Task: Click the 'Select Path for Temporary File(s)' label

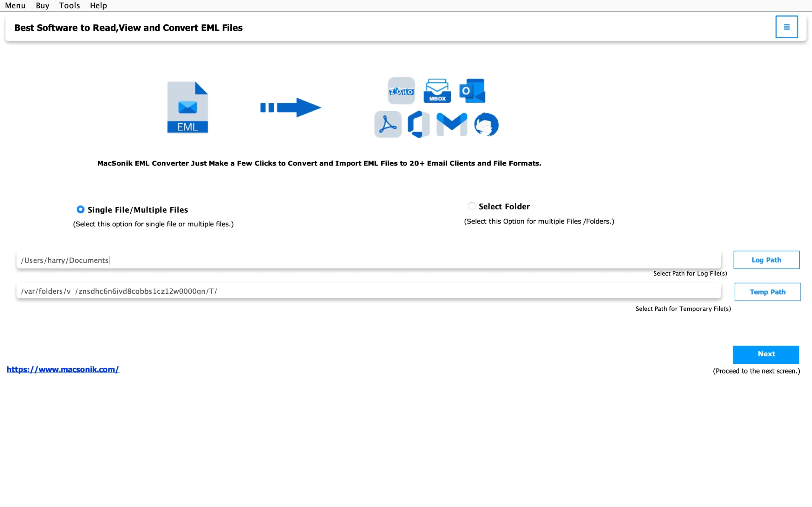Action: (x=683, y=309)
